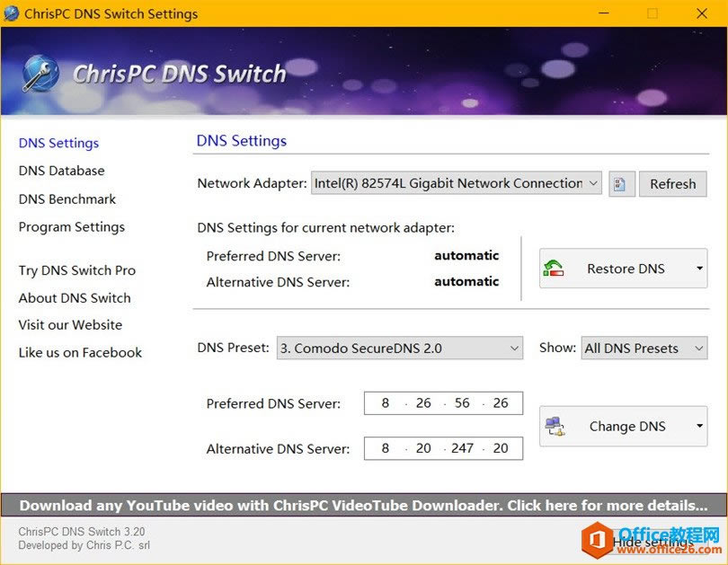728x565 pixels.
Task: Click the adapter details icon beside Refresh
Action: [621, 184]
